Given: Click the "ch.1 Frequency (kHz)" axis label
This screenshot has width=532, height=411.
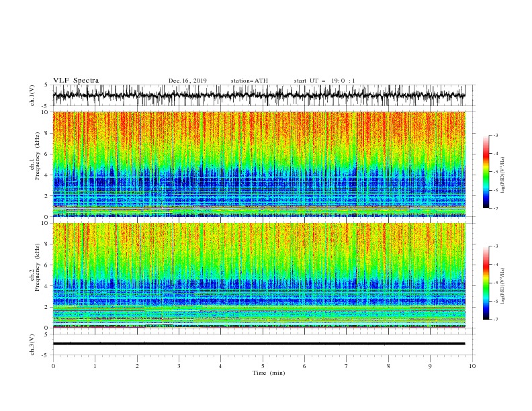Looking at the screenshot, I should click(35, 154).
